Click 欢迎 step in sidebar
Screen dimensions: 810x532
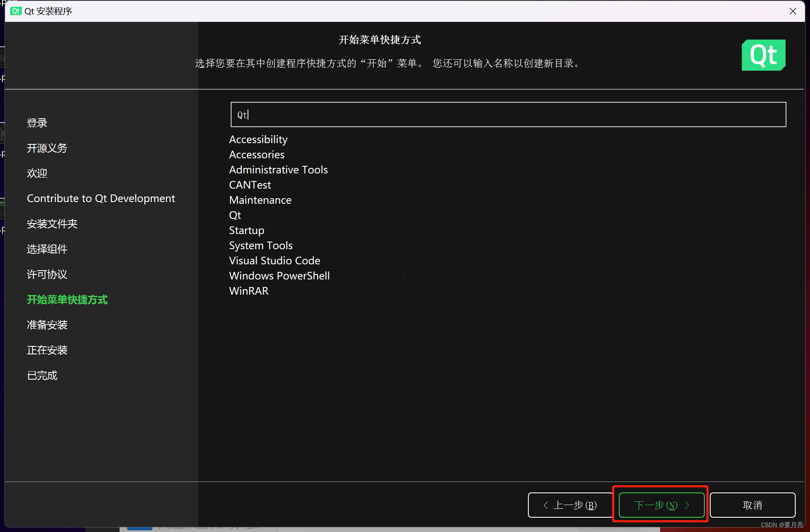coord(37,173)
